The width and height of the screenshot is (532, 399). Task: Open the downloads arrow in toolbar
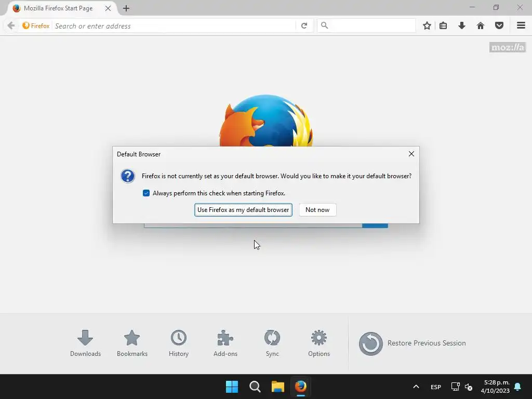pos(462,25)
